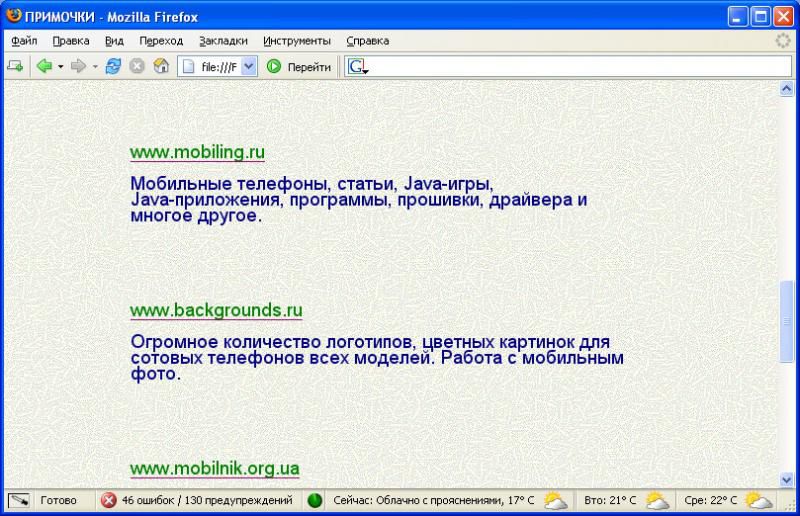Viewport: 800px width, 516px height.
Task: Click the green circle icon in status bar
Action: coord(315,500)
